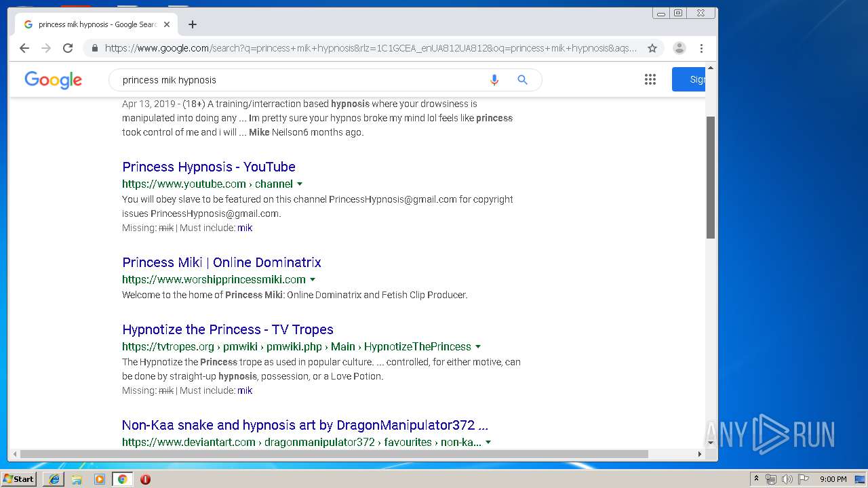
Task: Open the Google apps grid
Action: coord(650,79)
